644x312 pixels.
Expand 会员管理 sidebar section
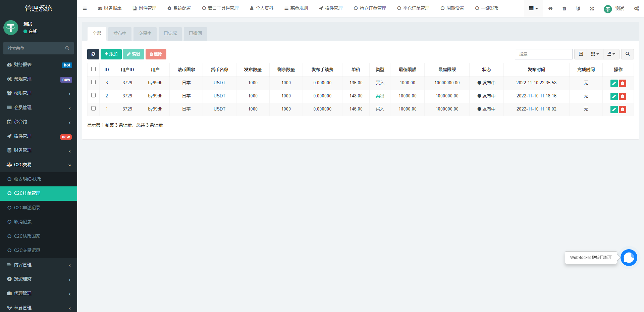[39, 108]
